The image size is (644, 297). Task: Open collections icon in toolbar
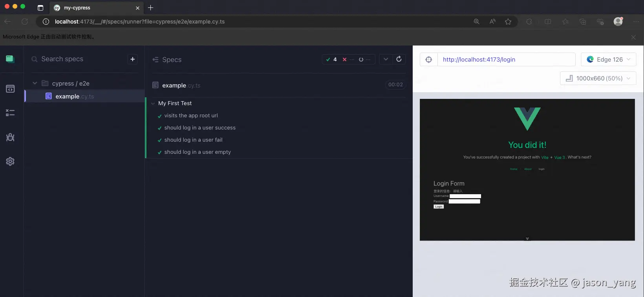coord(583,22)
